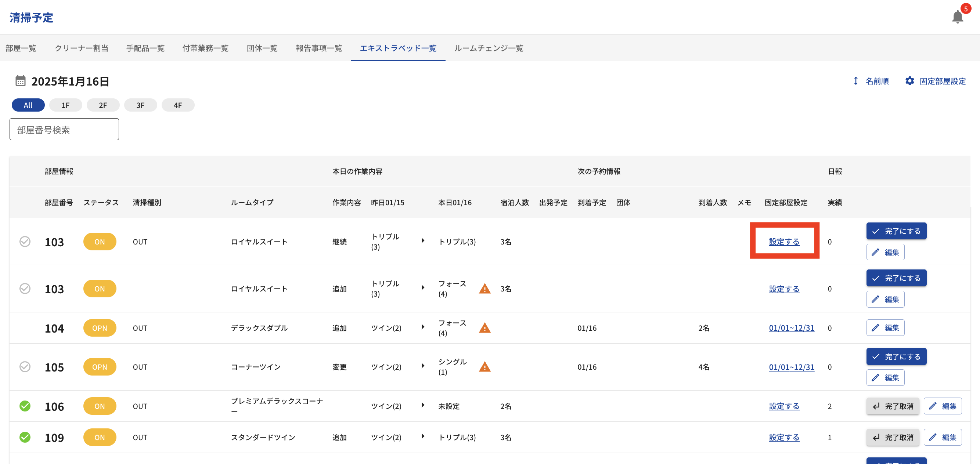Uncheck the green check circle for room 106
The height and width of the screenshot is (464, 980).
[x=25, y=406]
